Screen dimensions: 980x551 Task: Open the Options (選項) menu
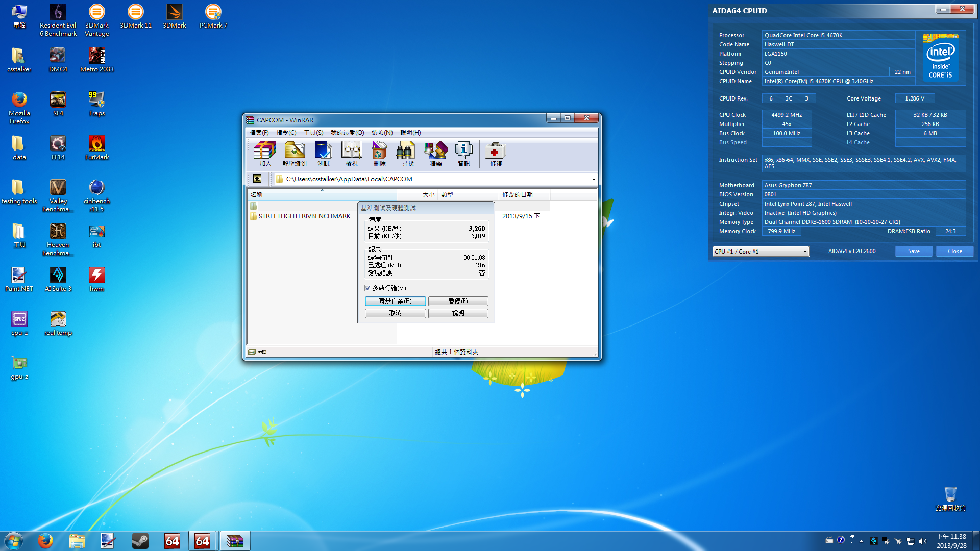(x=382, y=133)
